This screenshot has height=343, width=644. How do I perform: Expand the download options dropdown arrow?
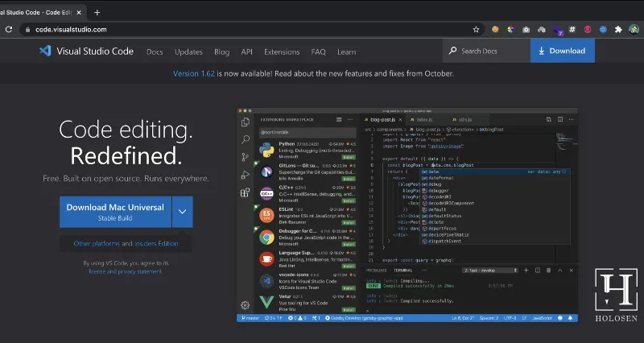click(183, 212)
